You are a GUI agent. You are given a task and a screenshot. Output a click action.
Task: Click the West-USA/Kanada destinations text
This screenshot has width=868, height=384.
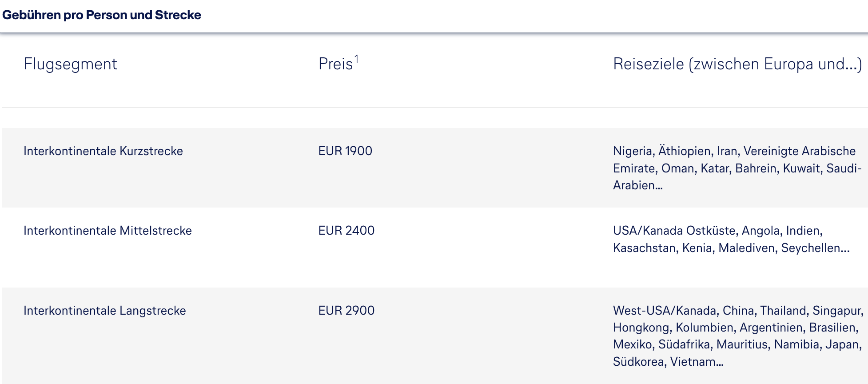(x=737, y=311)
